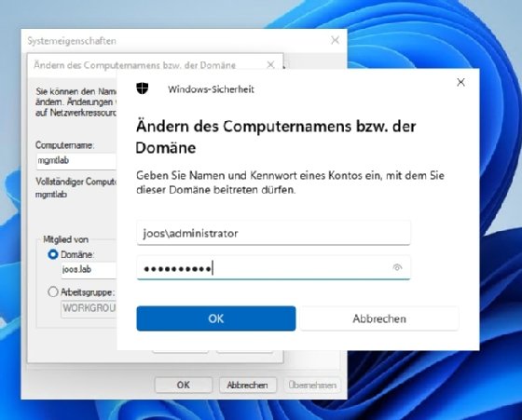Click Übernehmen in Systemeigenschaften window
Screen dimensions: 522x420
point(312,385)
